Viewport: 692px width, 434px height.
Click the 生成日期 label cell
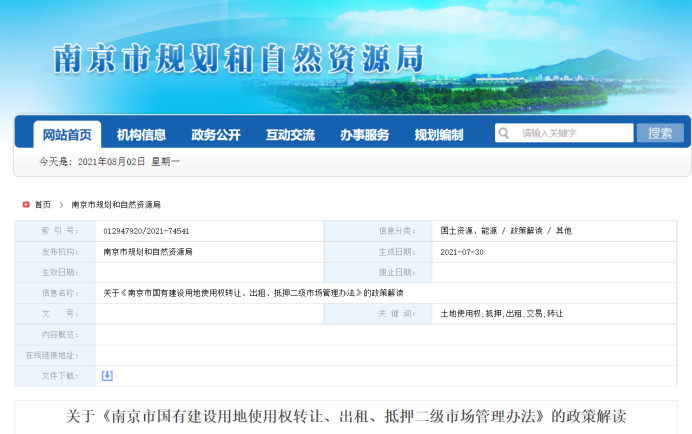(x=378, y=252)
